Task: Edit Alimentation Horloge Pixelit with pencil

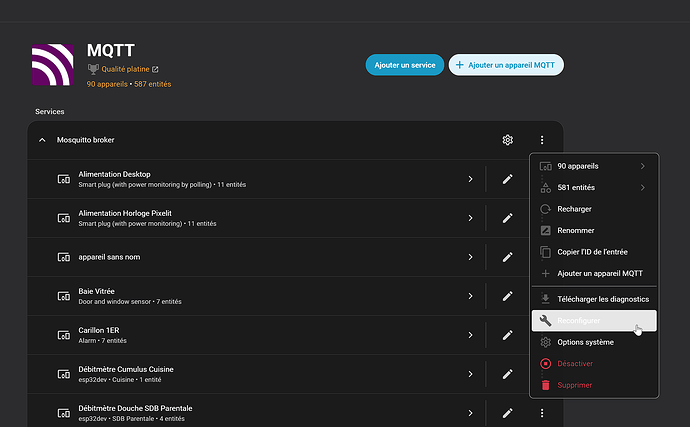Action: coord(508,218)
